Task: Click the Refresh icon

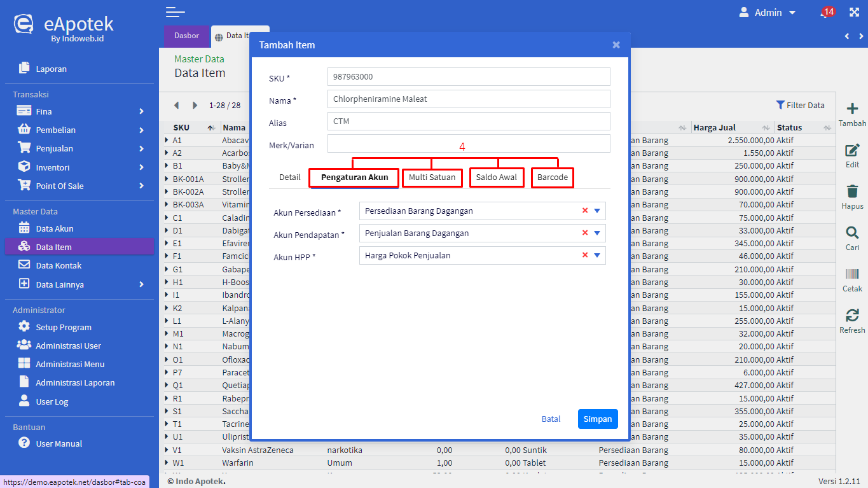Action: (x=852, y=316)
